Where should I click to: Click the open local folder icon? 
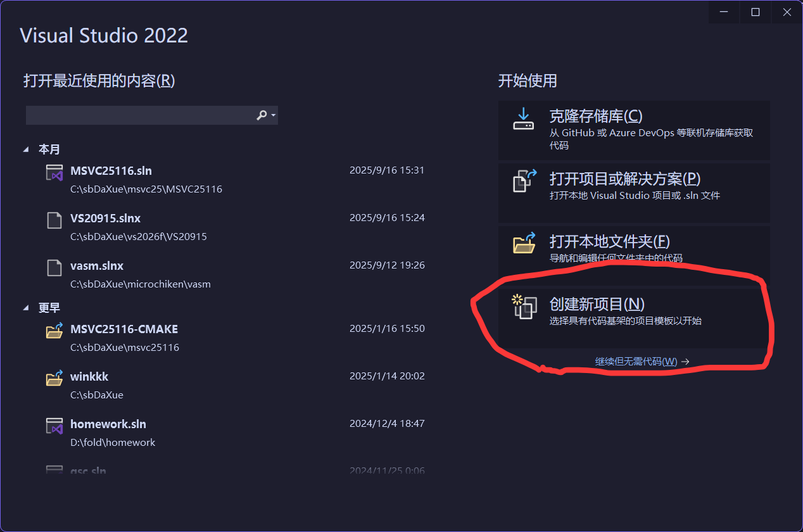[x=524, y=243]
